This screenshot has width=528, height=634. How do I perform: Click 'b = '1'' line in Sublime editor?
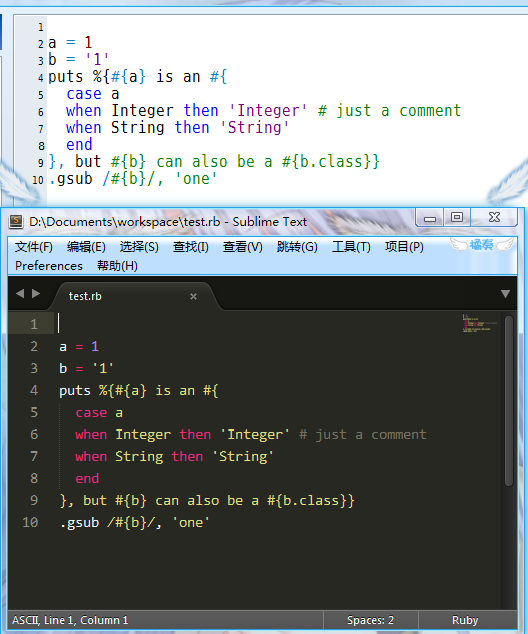pos(87,368)
